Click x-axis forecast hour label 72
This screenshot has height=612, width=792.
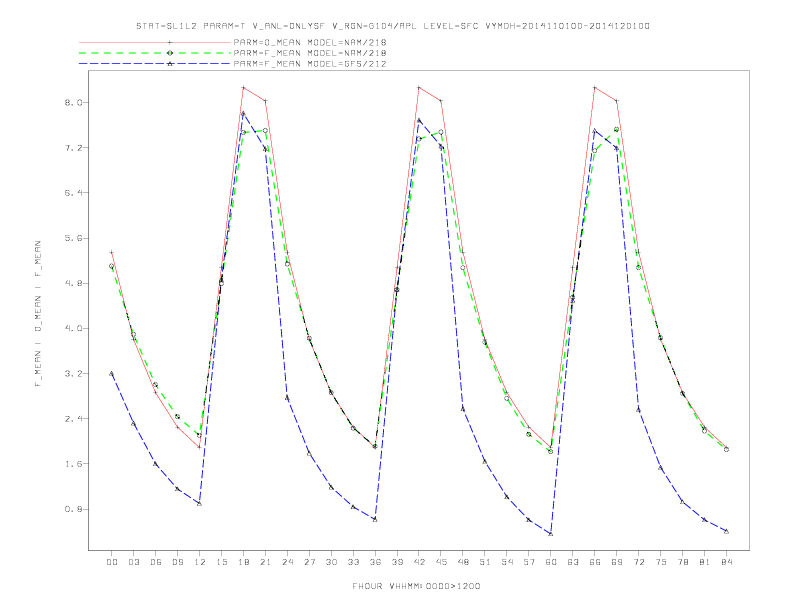click(639, 562)
